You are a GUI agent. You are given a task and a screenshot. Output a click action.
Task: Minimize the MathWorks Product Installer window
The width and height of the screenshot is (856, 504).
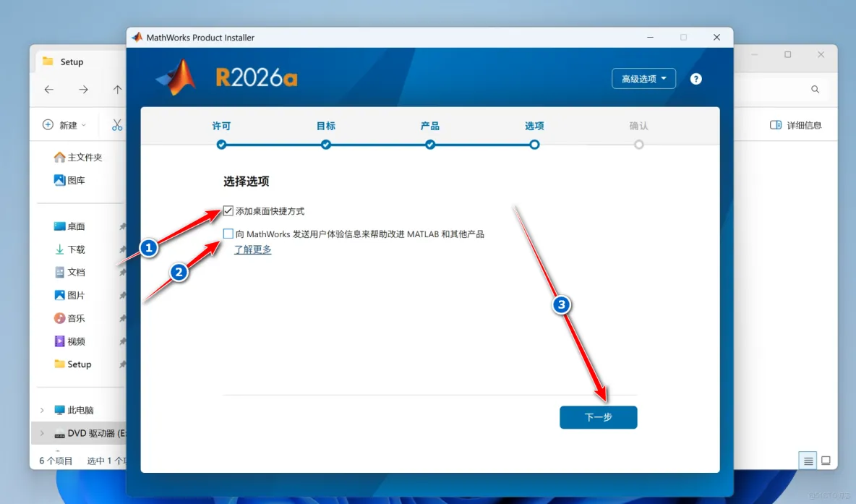tap(650, 37)
